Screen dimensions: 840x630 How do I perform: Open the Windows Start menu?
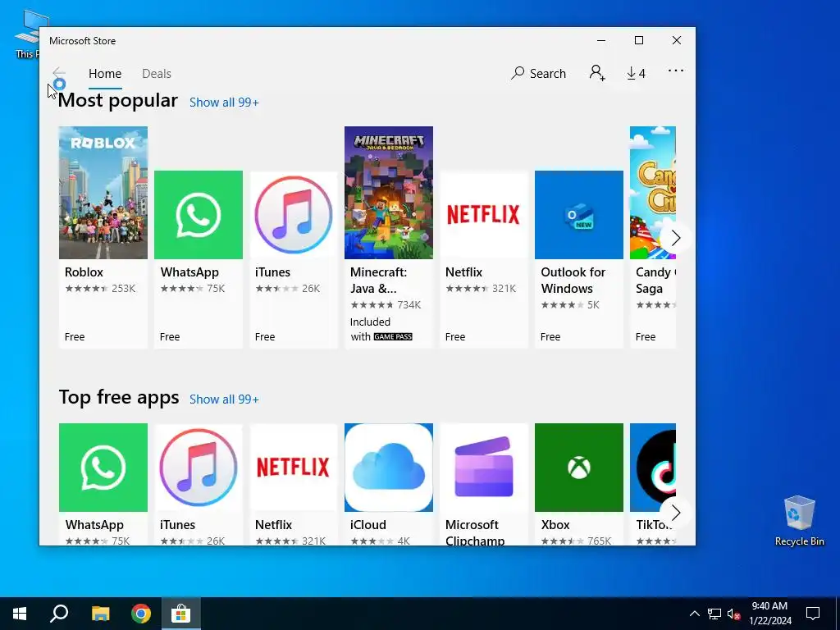[x=20, y=614]
